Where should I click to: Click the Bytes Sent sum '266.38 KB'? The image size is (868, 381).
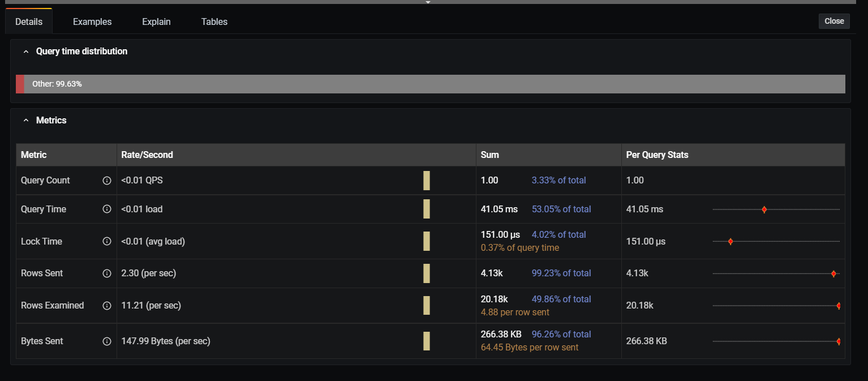tap(501, 334)
